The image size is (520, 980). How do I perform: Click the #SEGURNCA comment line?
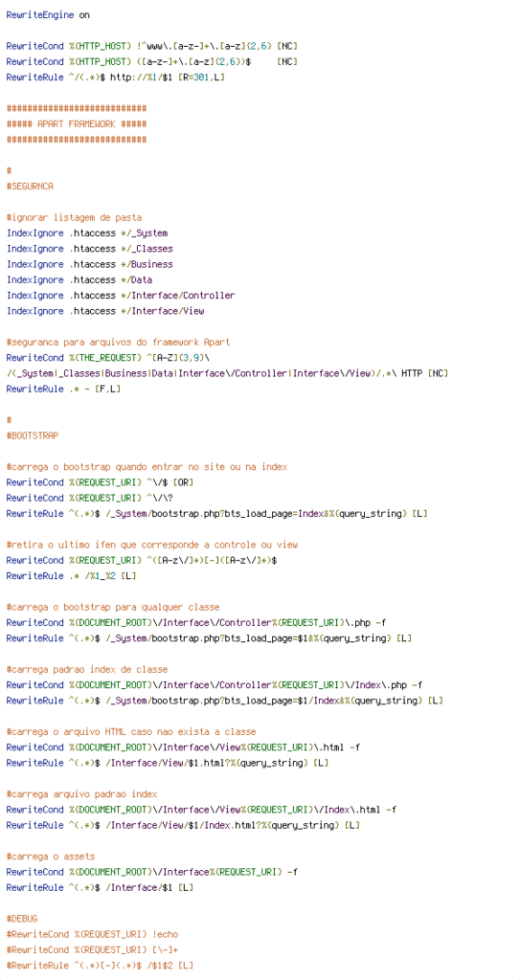pos(30,187)
